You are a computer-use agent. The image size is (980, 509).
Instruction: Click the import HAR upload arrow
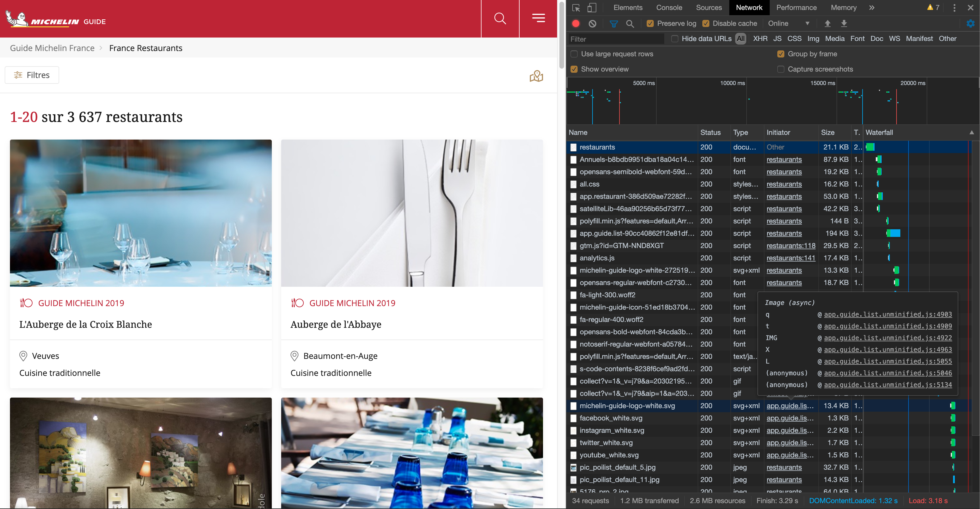point(827,24)
